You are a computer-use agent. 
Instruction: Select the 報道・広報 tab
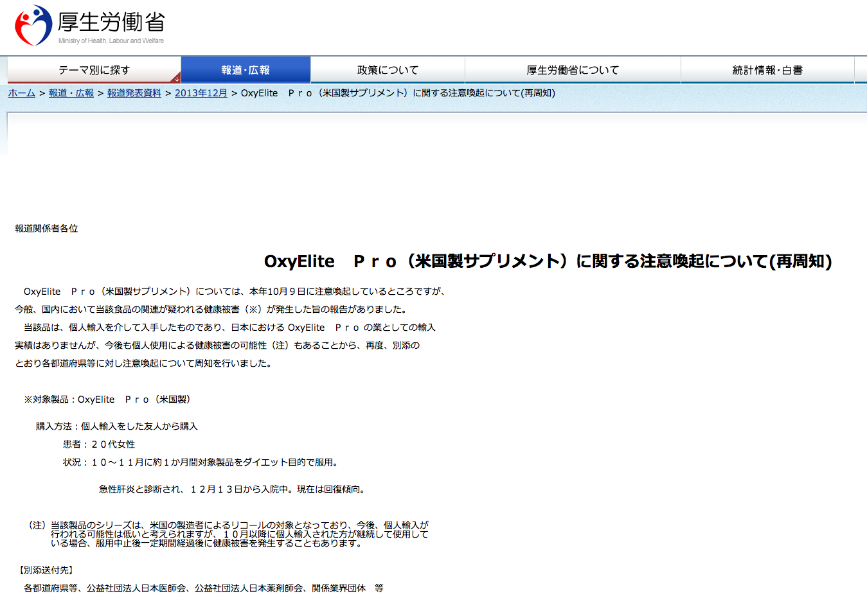pos(246,70)
